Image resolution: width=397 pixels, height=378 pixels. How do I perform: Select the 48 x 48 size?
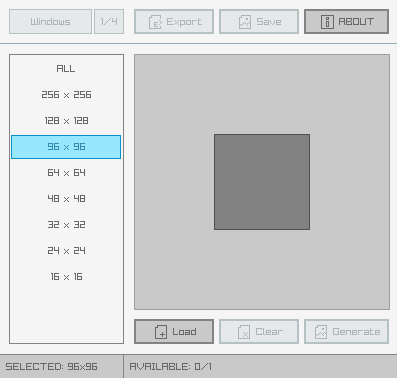click(66, 199)
